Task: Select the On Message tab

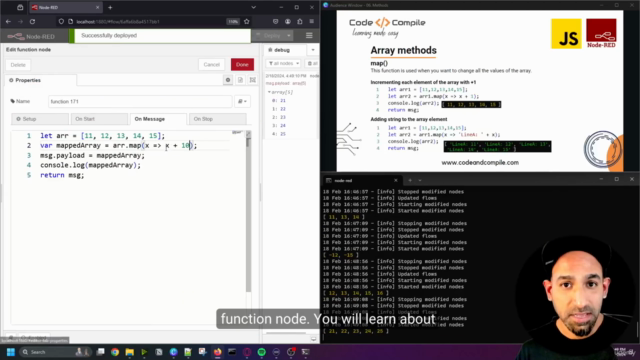Action: [x=158, y=119]
